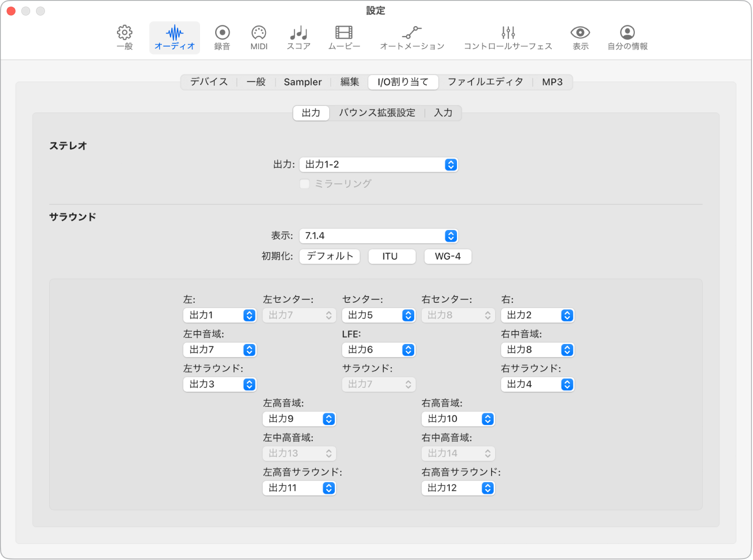This screenshot has width=753, height=560.
Task: Click the デフォルト initialization button
Action: pyautogui.click(x=329, y=256)
